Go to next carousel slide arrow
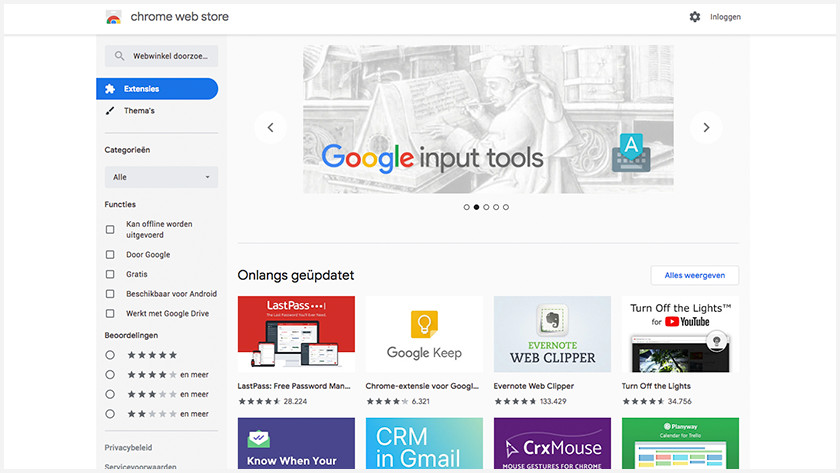This screenshot has height=473, width=840. tap(706, 127)
